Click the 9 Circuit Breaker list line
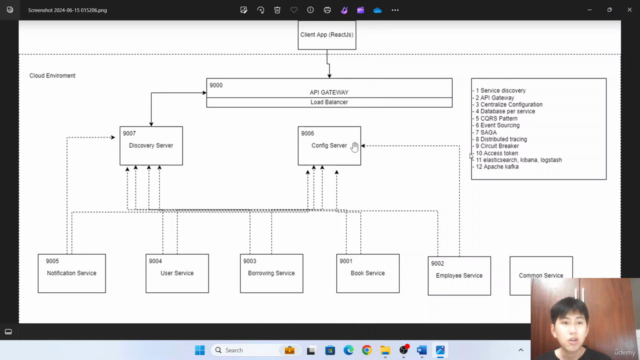This screenshot has height=360, width=640. [x=496, y=146]
